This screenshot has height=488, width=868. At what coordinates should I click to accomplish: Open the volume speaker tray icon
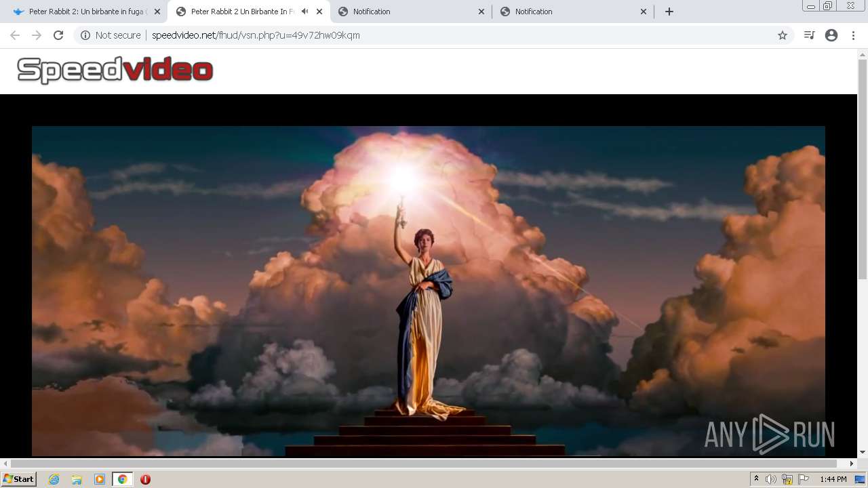[771, 479]
